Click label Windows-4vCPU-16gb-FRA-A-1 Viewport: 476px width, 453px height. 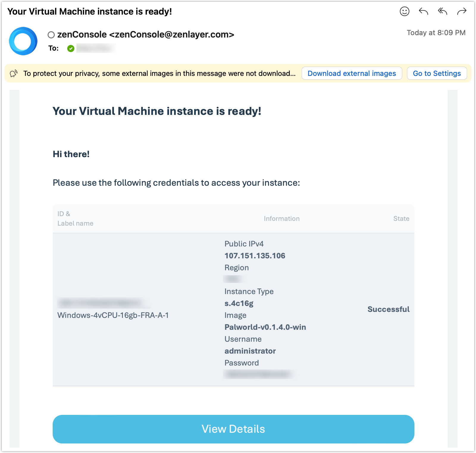coord(113,315)
